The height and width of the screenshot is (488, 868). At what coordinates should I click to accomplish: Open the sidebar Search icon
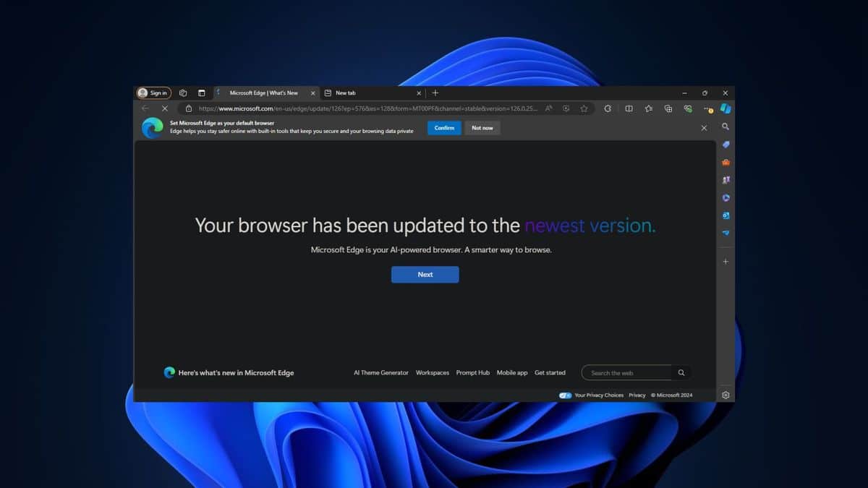726,127
